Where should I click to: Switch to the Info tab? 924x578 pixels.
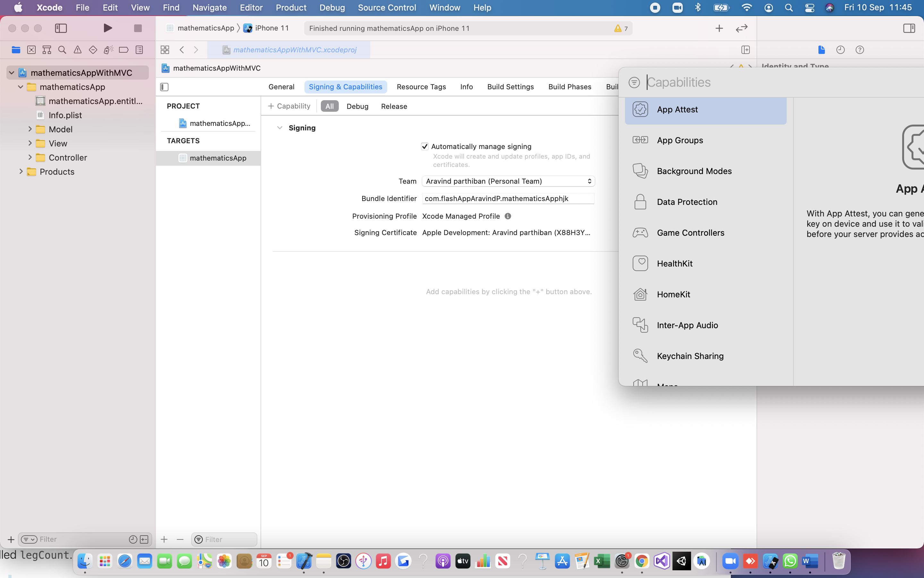click(466, 87)
